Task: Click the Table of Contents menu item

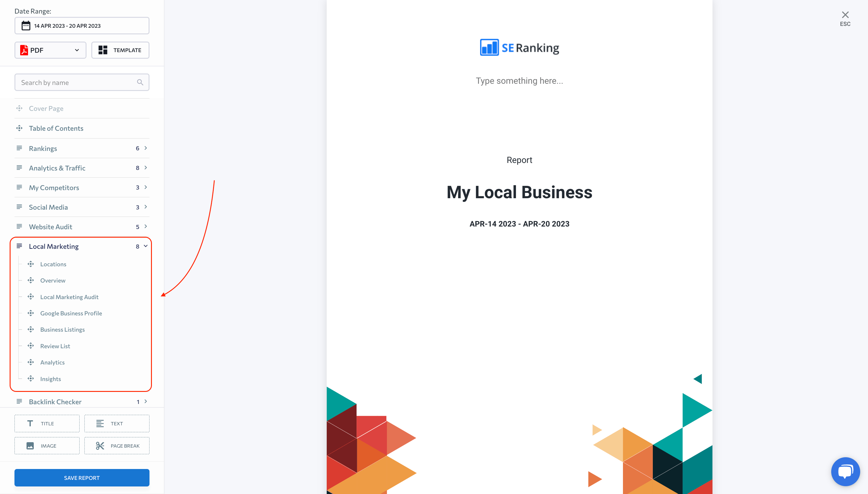Action: [x=56, y=127]
